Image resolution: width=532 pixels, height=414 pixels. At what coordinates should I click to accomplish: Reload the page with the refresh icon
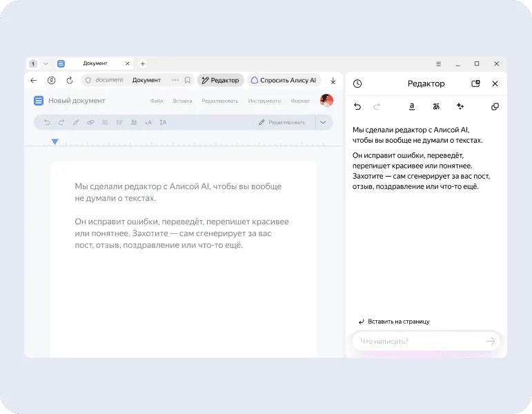click(x=70, y=81)
